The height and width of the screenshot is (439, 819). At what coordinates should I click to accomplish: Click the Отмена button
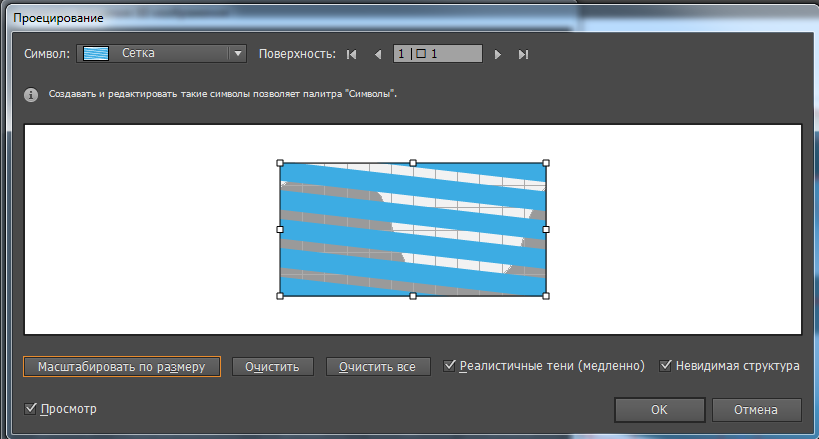[x=756, y=410]
